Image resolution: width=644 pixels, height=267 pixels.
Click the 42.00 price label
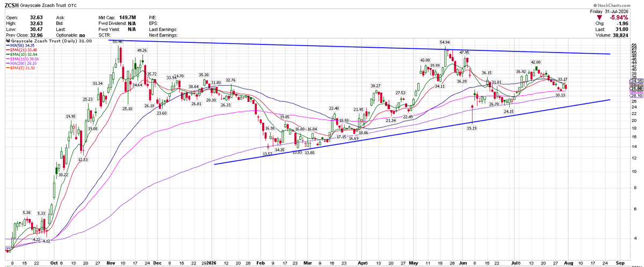pos(536,62)
